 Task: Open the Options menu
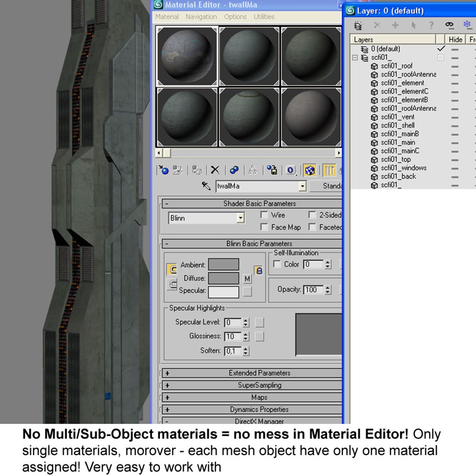235,17
